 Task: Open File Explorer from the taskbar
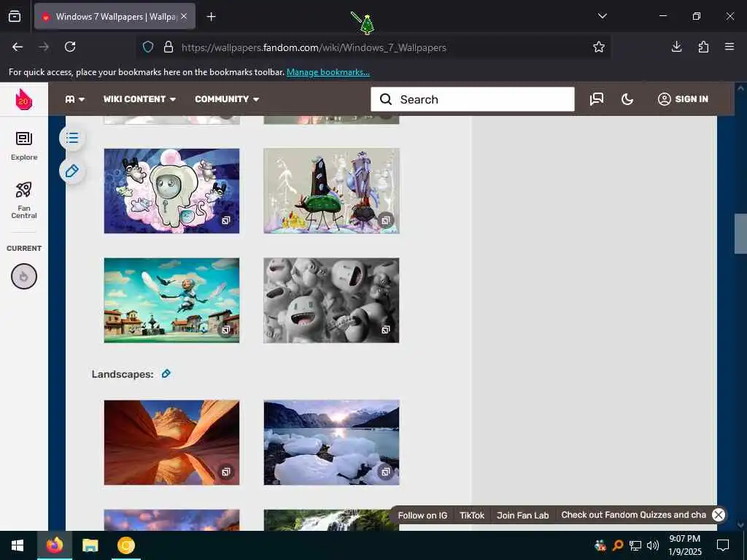click(90, 545)
